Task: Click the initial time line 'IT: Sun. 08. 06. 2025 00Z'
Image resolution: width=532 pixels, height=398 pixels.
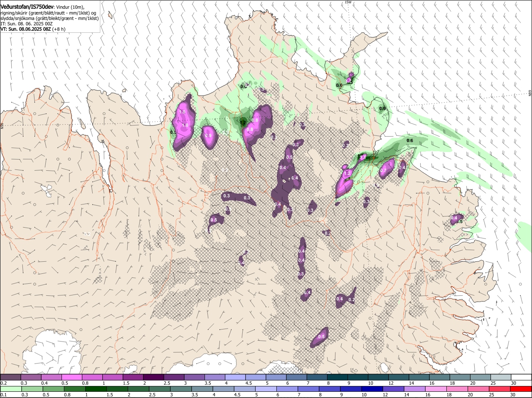Action: pyautogui.click(x=27, y=24)
